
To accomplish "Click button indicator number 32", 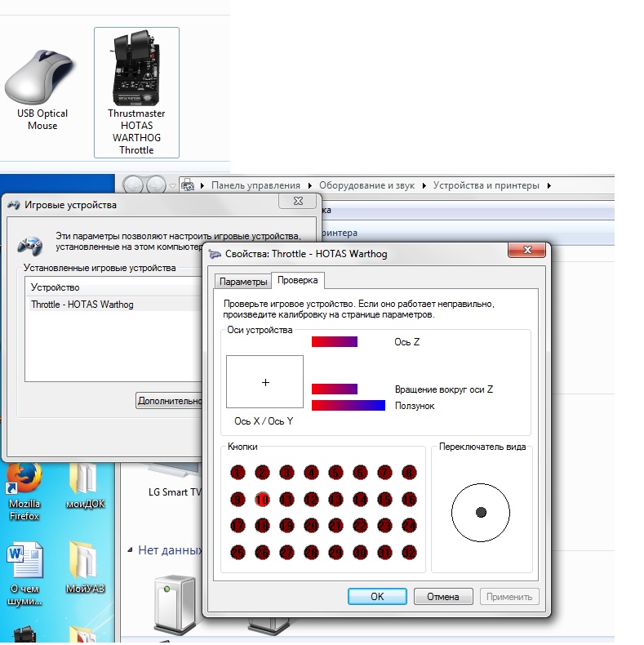I will tap(409, 553).
